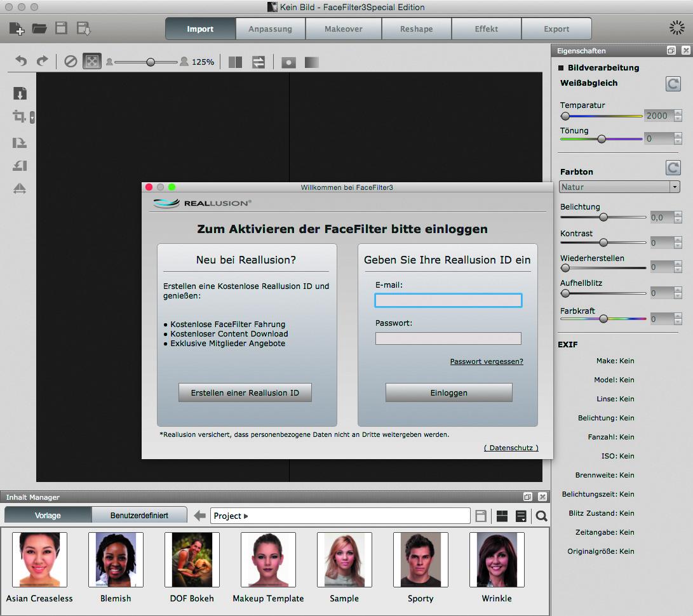Click the Farbkraft slider handle
693x616 pixels.
603,319
